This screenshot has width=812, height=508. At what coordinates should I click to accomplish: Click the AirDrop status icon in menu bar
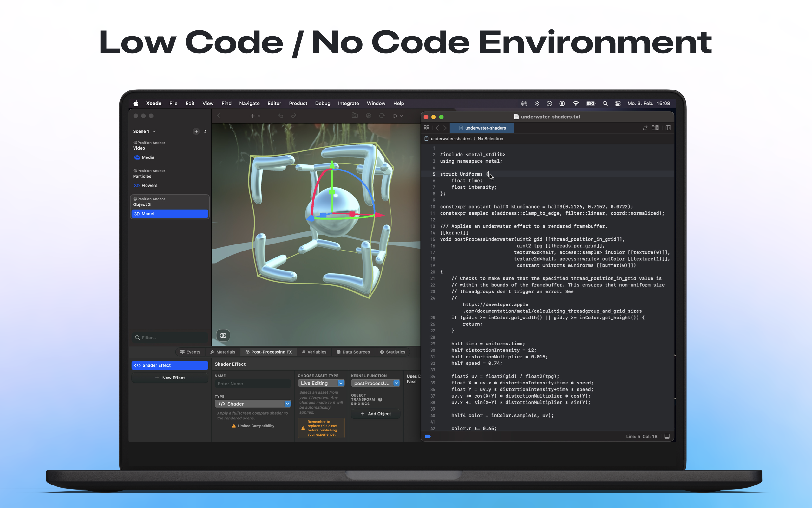point(524,104)
